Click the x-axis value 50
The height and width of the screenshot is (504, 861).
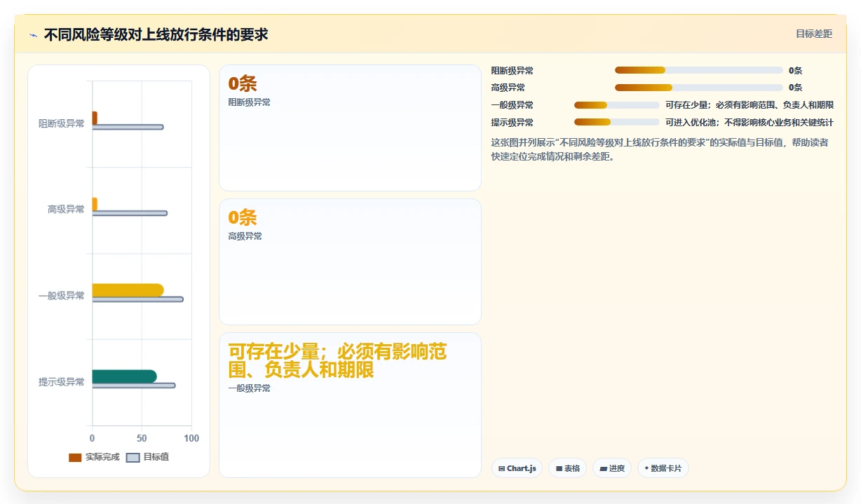click(x=142, y=438)
